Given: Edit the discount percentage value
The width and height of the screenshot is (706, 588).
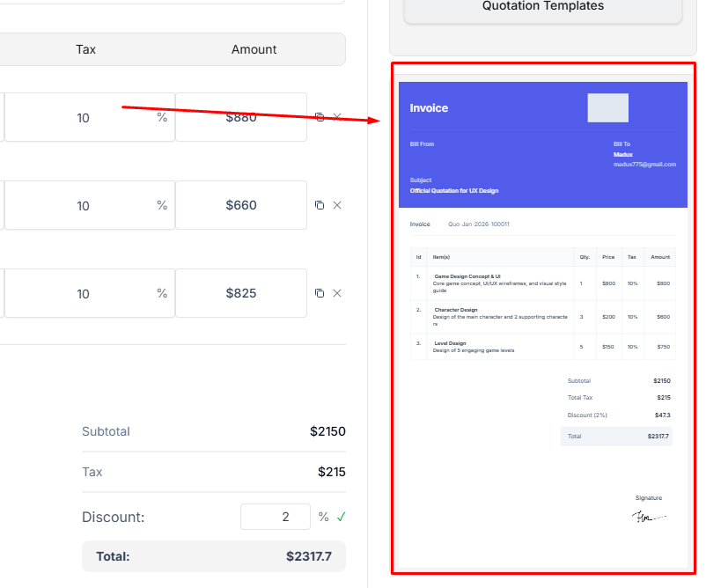Looking at the screenshot, I should (x=275, y=517).
